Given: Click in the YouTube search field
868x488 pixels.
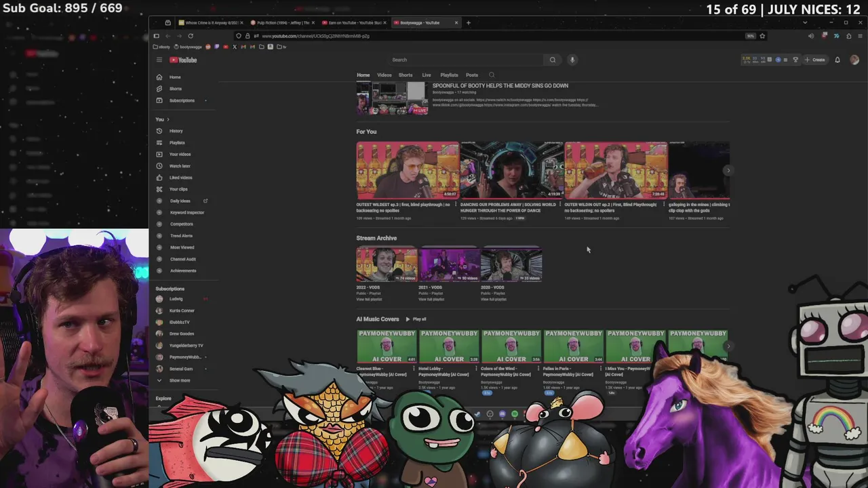Looking at the screenshot, I should [467, 60].
